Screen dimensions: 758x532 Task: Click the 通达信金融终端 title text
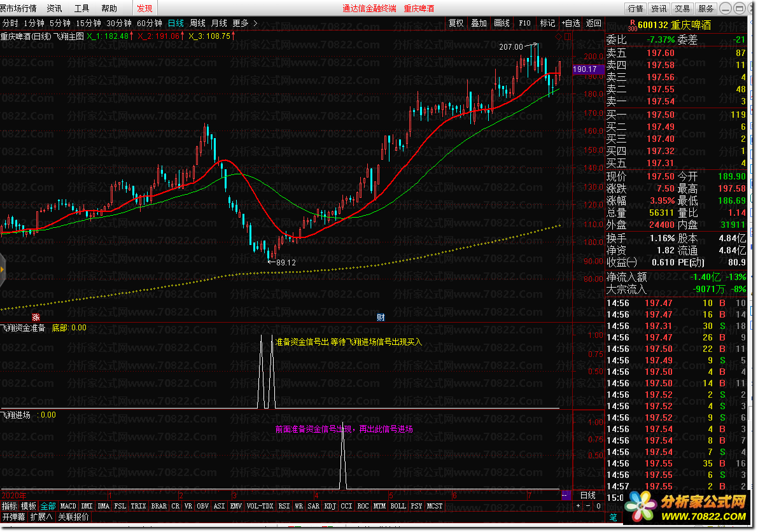(x=369, y=8)
